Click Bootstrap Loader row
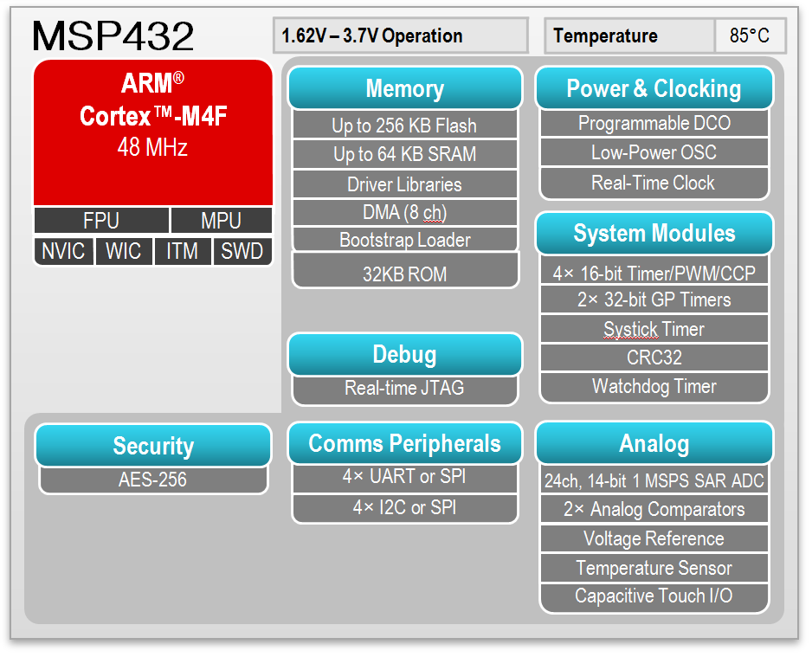 click(x=405, y=240)
